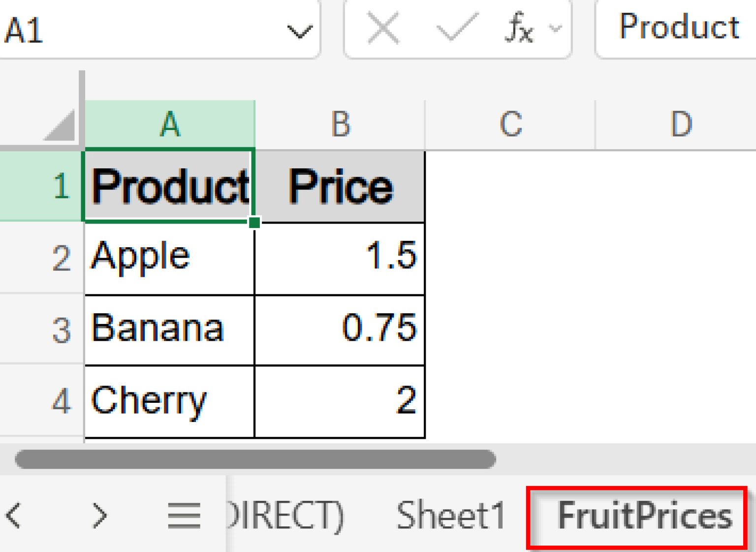Select the cell containing Banana
Image resolution: width=756 pixels, height=552 pixels.
pyautogui.click(x=169, y=329)
